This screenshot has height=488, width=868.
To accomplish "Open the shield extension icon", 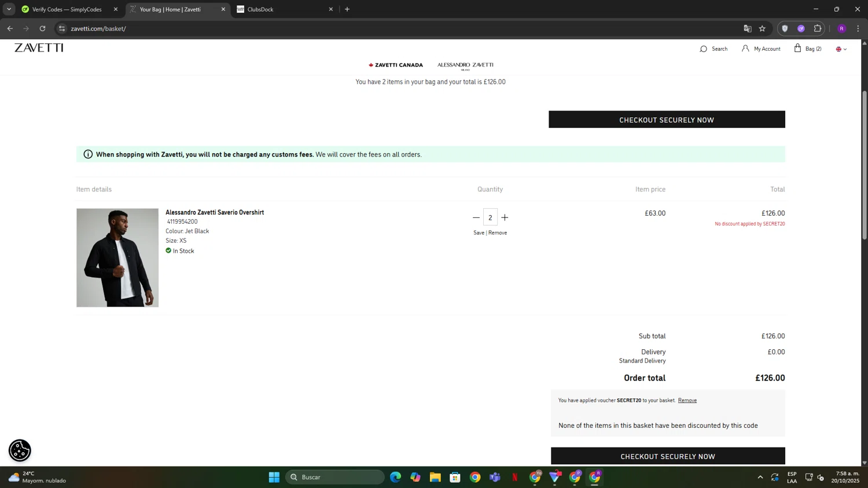I will (785, 28).
